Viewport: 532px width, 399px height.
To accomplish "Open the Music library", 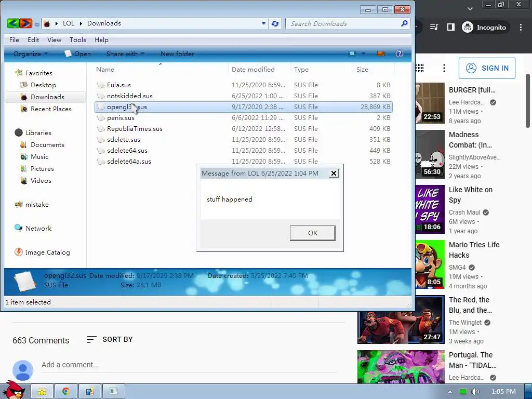I will pos(39,157).
